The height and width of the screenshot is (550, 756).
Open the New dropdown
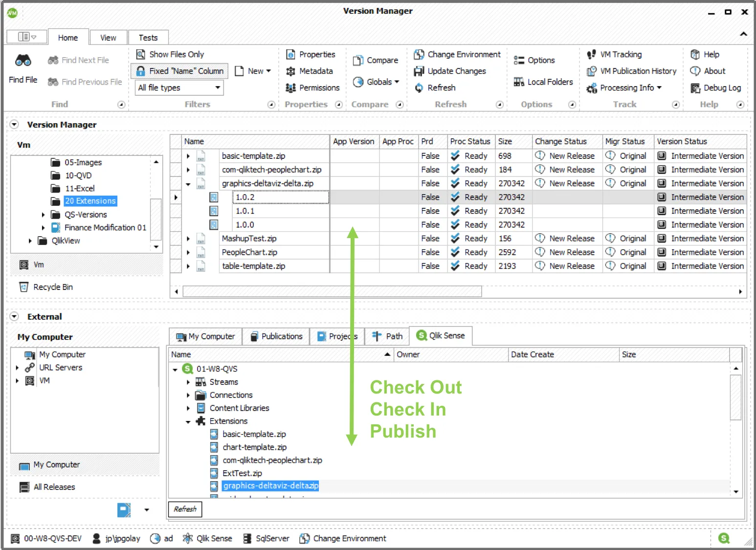252,71
